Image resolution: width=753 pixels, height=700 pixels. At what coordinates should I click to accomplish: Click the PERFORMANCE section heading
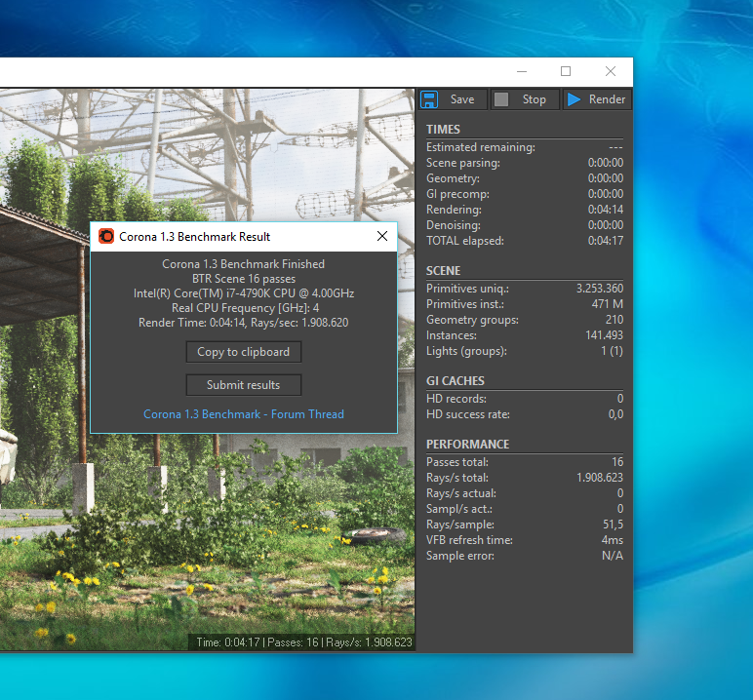tap(468, 445)
